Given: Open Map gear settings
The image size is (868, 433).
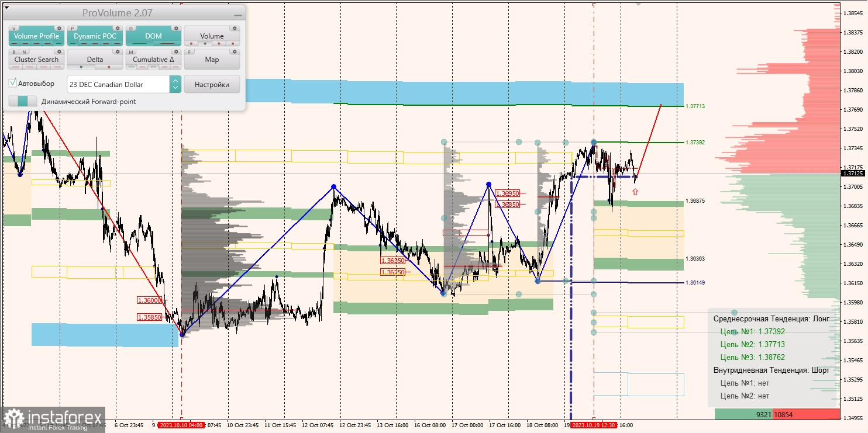Looking at the screenshot, I should tap(235, 51).
